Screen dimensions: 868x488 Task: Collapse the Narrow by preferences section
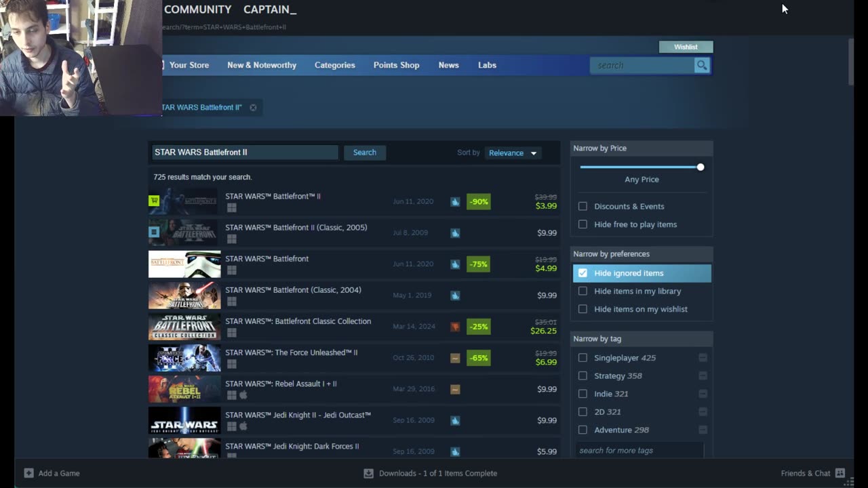coord(642,253)
